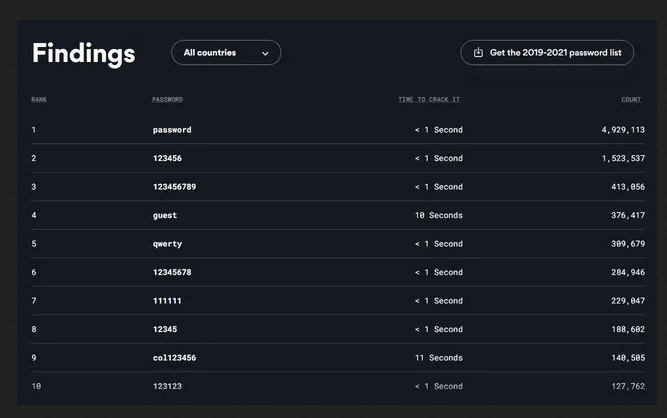
Task: Open the All countries dropdown
Action: coord(226,53)
